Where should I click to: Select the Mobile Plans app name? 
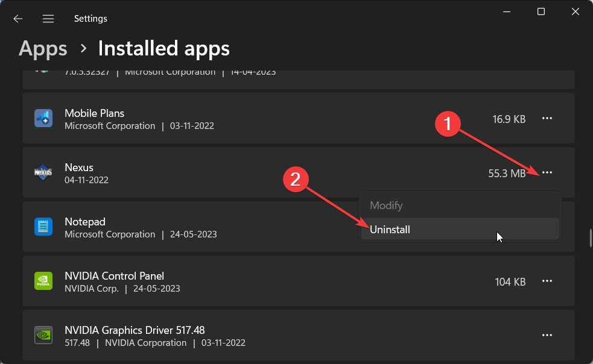click(x=94, y=113)
